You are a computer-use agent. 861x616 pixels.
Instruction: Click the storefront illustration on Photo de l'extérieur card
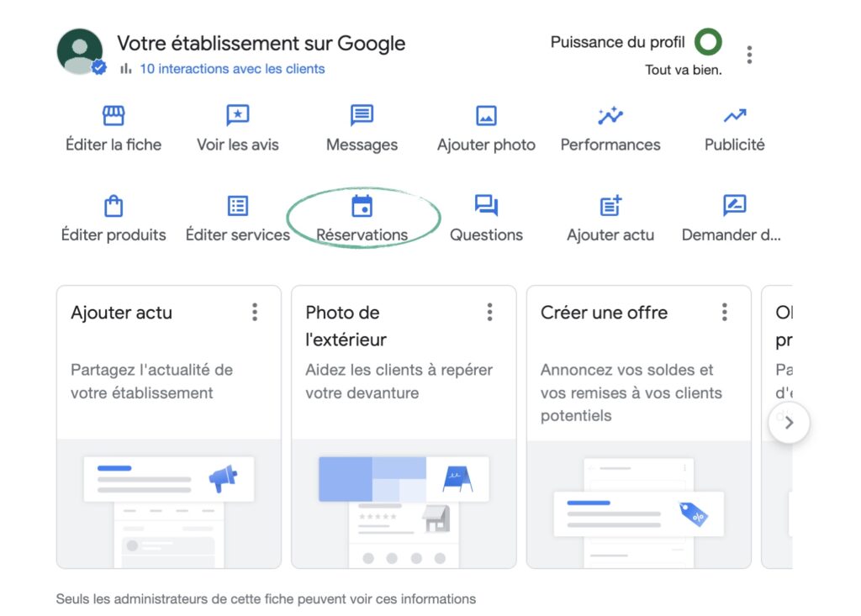[x=437, y=519]
